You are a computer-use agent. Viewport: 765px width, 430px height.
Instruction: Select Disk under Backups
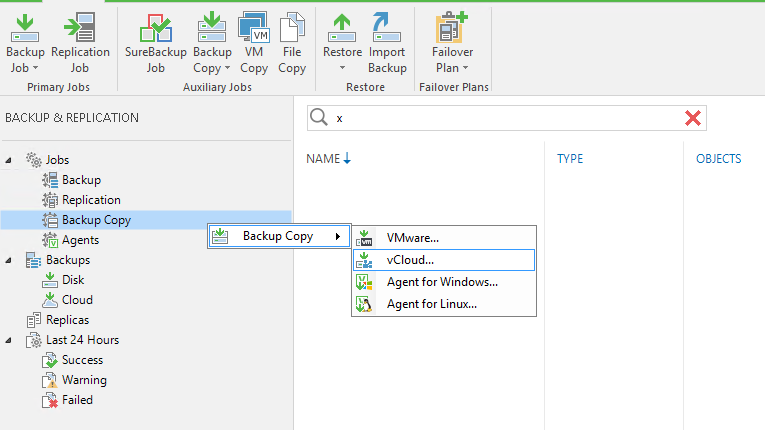pyautogui.click(x=73, y=280)
